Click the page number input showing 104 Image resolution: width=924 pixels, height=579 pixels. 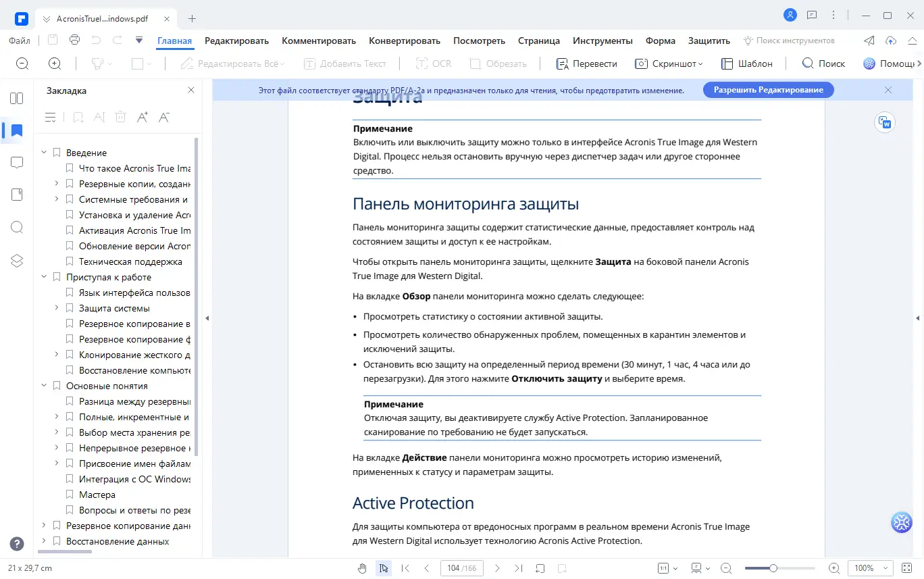(x=455, y=568)
